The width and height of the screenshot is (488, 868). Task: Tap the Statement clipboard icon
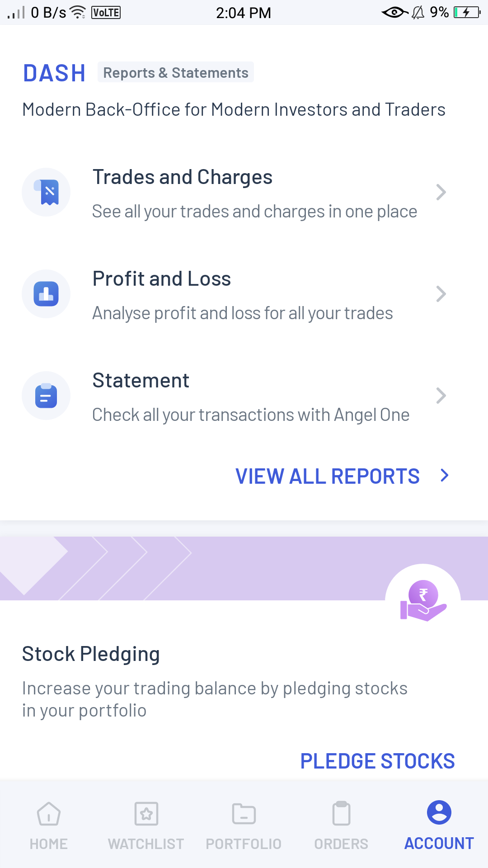(47, 396)
